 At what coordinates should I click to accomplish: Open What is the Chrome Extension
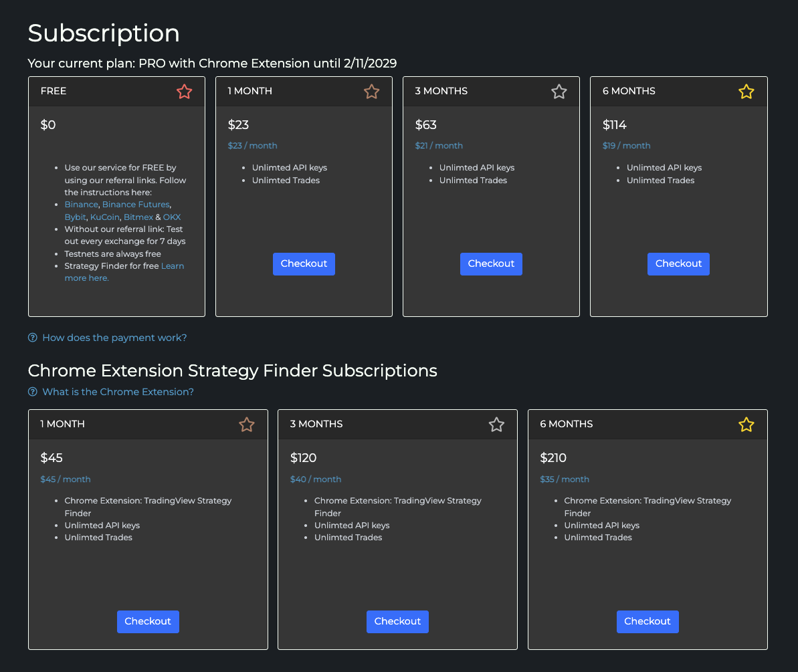[118, 392]
